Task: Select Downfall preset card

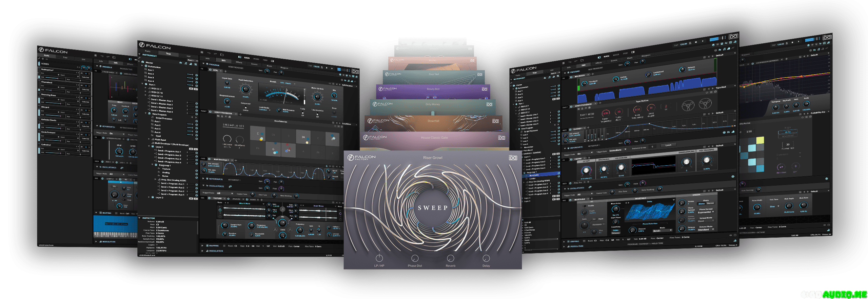Action: point(433,123)
